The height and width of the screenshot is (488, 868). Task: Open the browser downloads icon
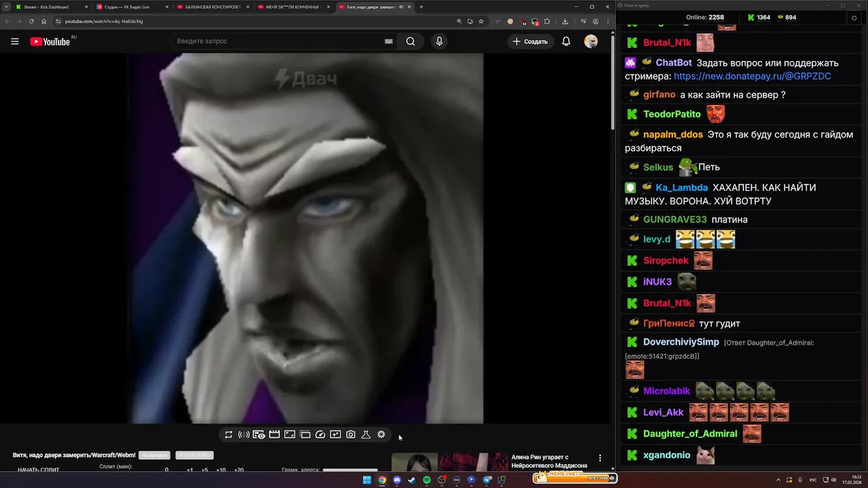[x=565, y=21]
